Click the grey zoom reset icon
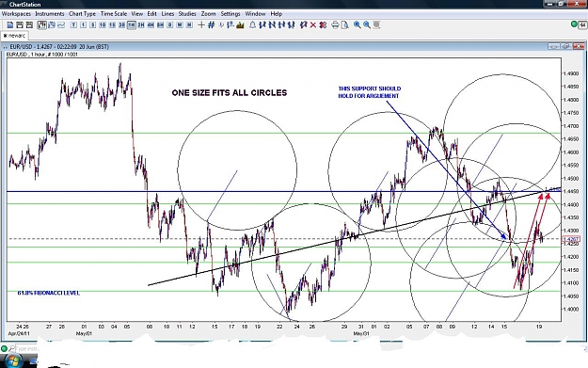 [x=376, y=25]
